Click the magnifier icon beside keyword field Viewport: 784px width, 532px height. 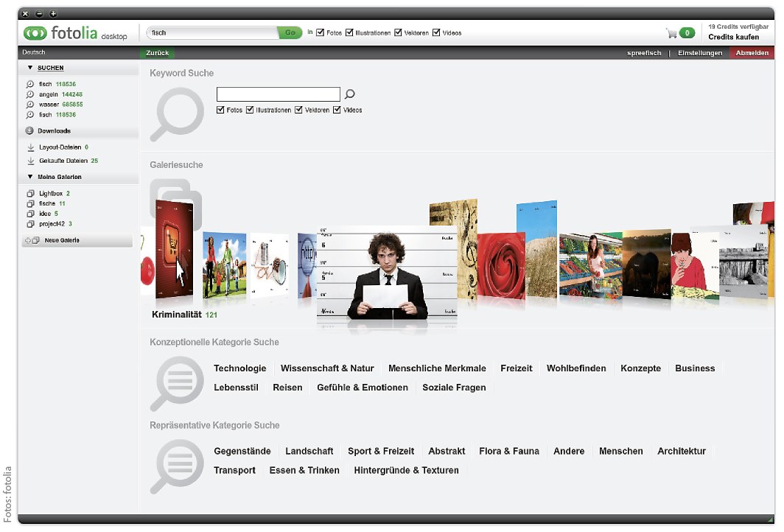350,94
